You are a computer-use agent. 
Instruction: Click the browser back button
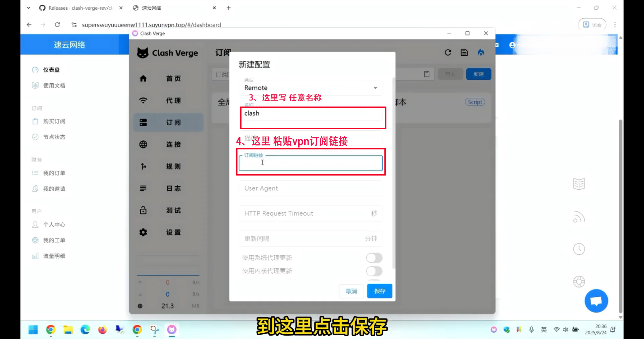point(29,24)
